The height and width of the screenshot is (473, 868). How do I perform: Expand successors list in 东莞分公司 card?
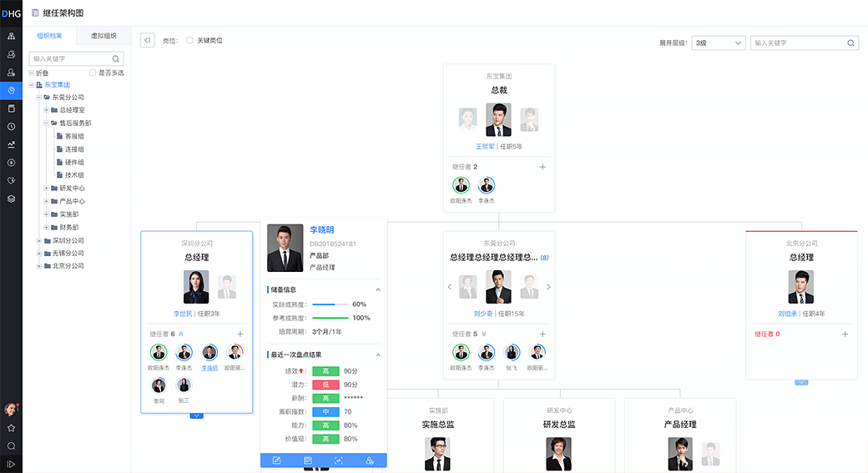[x=484, y=334]
